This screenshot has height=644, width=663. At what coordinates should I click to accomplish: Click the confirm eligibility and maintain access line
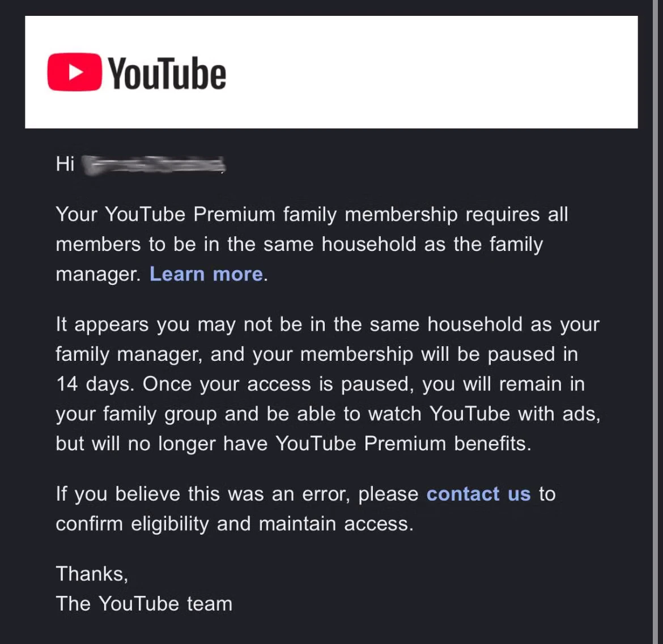point(234,524)
